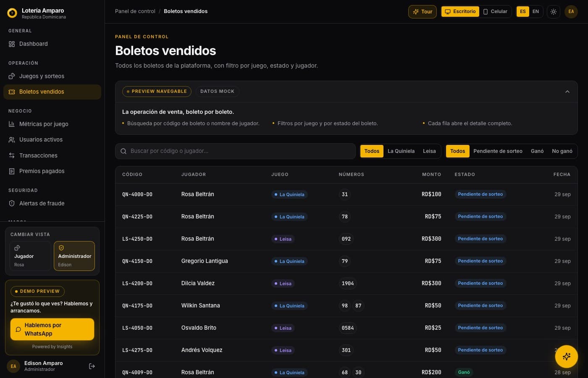
Task: Click the logout icon beside Edison Amparo
Action: point(92,366)
